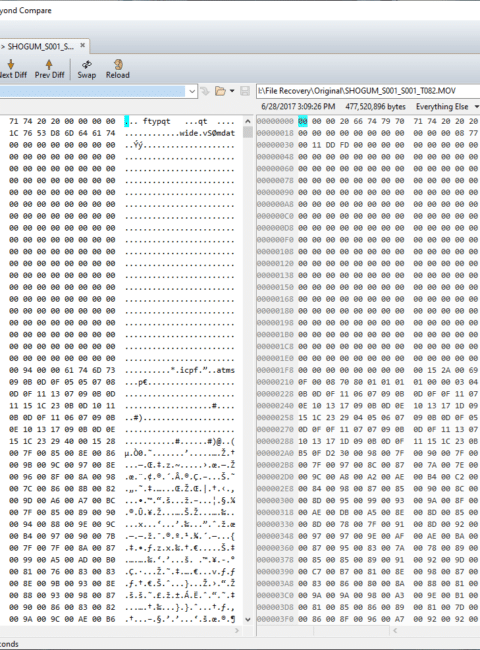Click left pane horizontal scroll right arrow
480x650 pixels.
click(x=237, y=631)
